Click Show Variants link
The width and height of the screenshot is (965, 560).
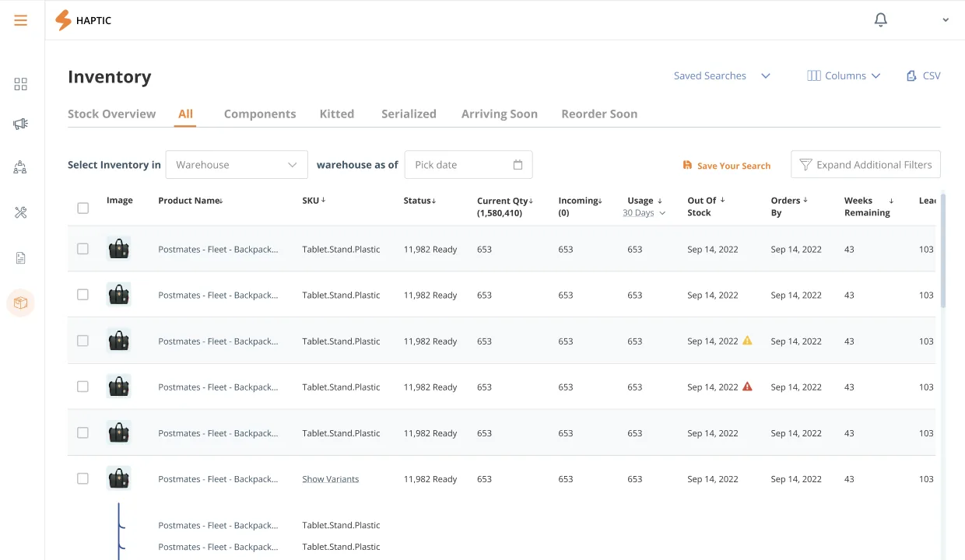tap(331, 479)
